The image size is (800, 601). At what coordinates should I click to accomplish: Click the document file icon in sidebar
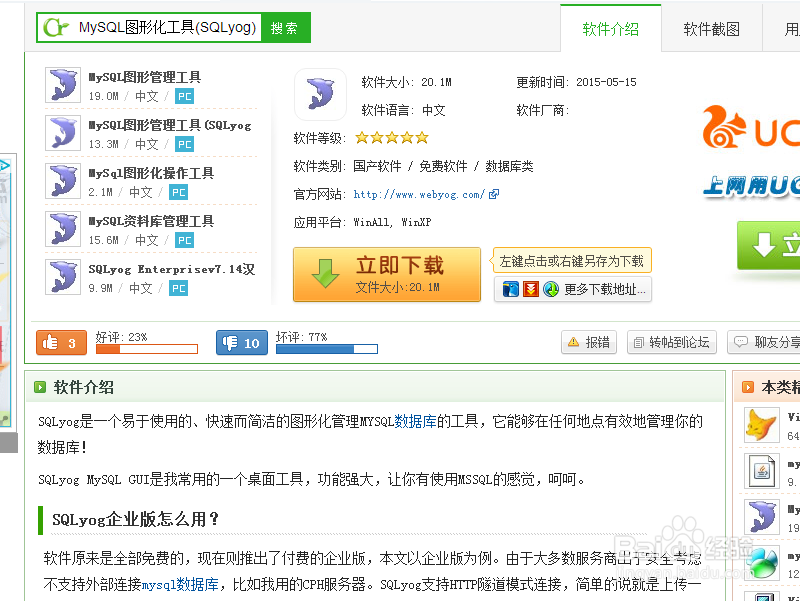[762, 471]
